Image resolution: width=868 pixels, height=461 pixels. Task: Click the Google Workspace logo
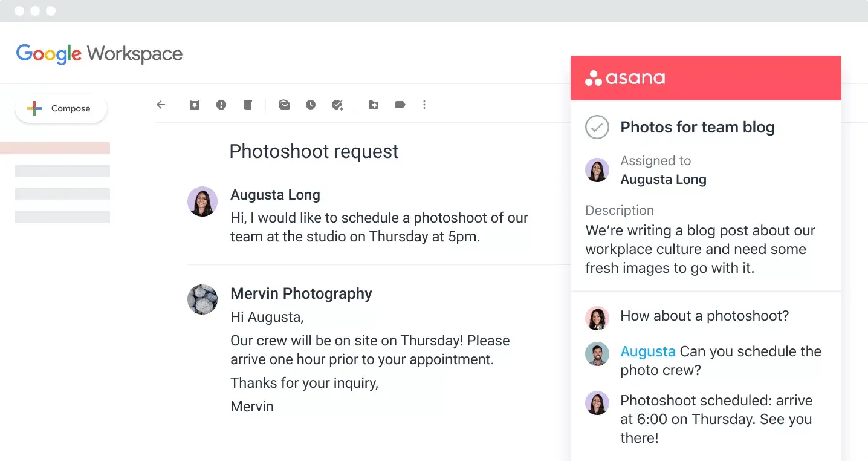[99, 54]
